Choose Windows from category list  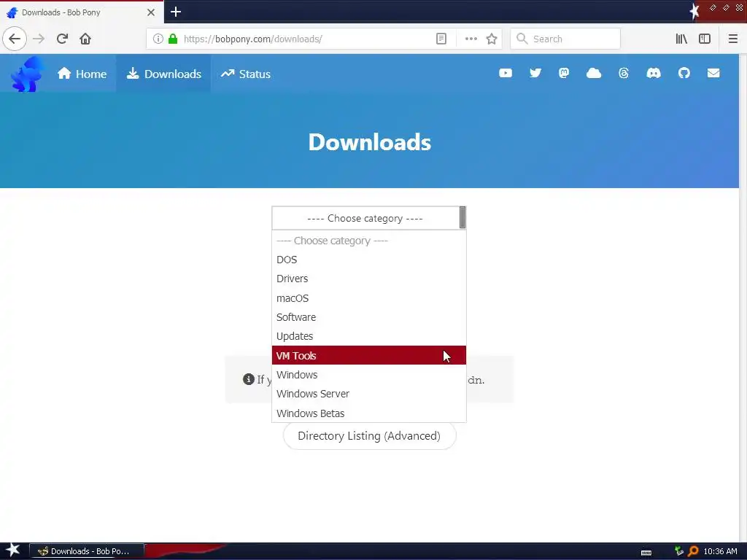[x=368, y=375]
